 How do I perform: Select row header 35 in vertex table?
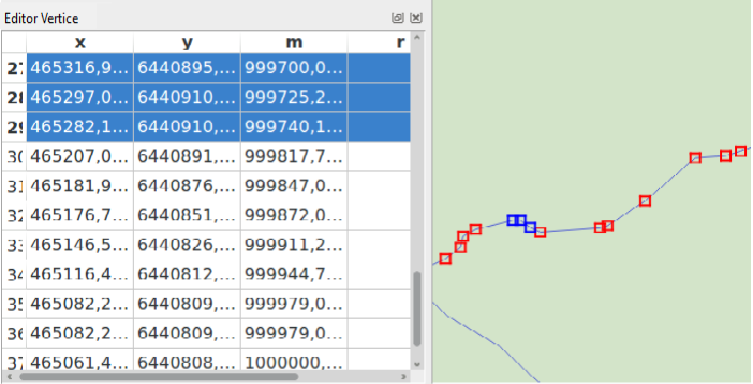14,304
